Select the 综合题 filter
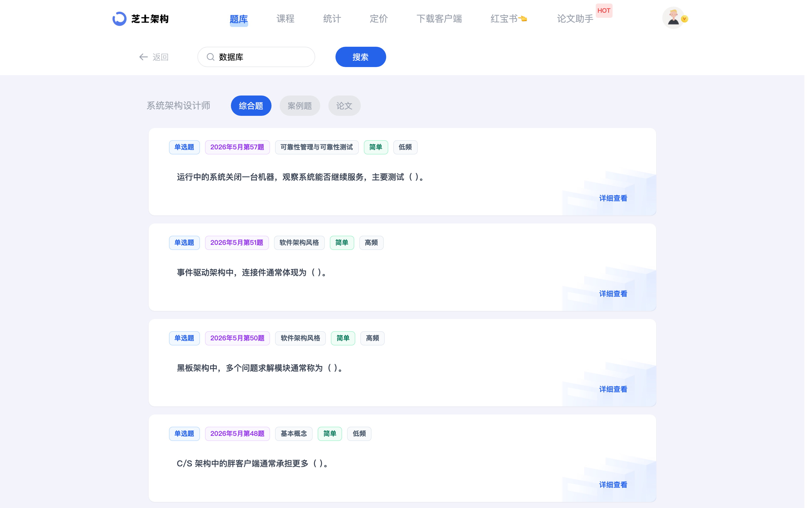This screenshot has width=812, height=508. pos(251,106)
